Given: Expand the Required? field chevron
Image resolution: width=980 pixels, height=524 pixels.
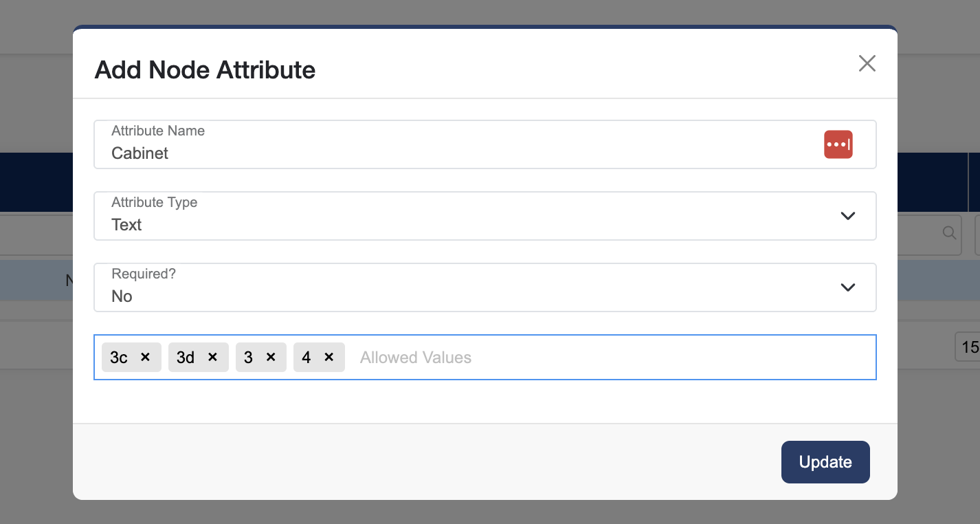Looking at the screenshot, I should pos(847,287).
